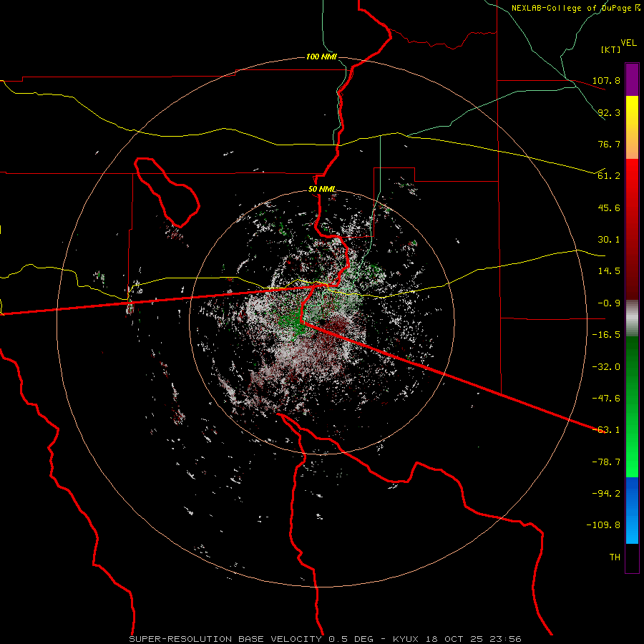Viewport: 644px width, 644px height.
Task: Click the NEXLAB-College of DuPage label
Action: 571,8
